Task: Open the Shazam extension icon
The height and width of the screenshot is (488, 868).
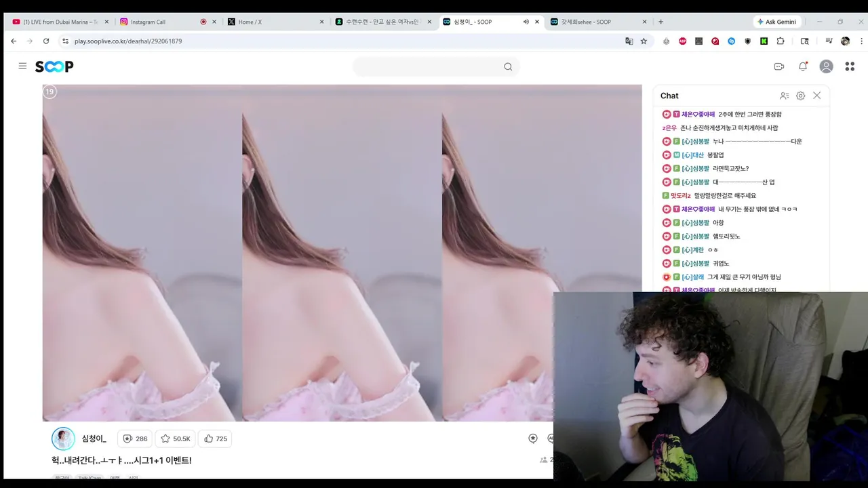Action: [x=732, y=41]
